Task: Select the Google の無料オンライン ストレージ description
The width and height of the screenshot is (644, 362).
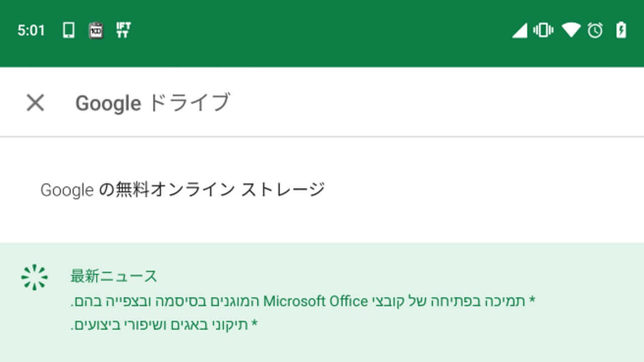Action: coord(182,190)
